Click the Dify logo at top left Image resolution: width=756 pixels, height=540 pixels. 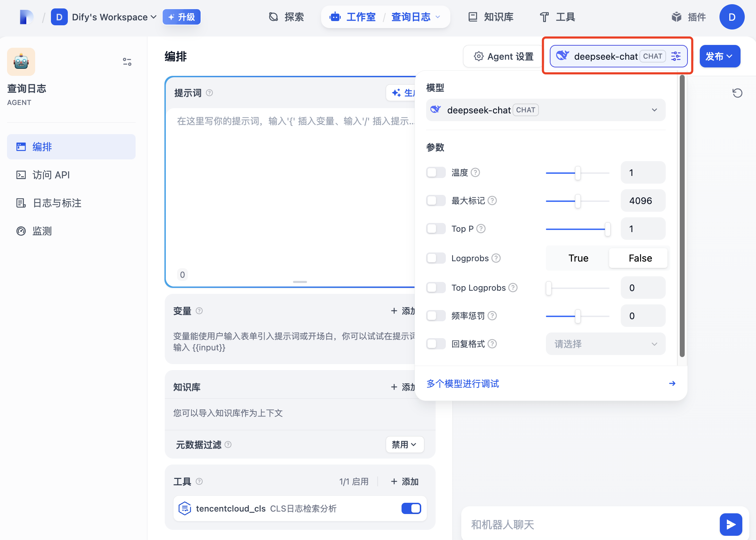pyautogui.click(x=27, y=17)
